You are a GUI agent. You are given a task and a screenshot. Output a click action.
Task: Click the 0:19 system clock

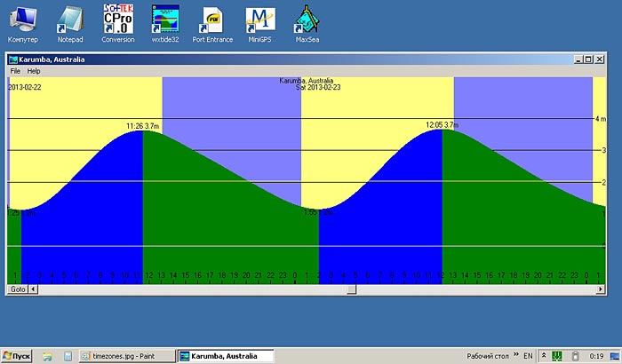tap(596, 356)
